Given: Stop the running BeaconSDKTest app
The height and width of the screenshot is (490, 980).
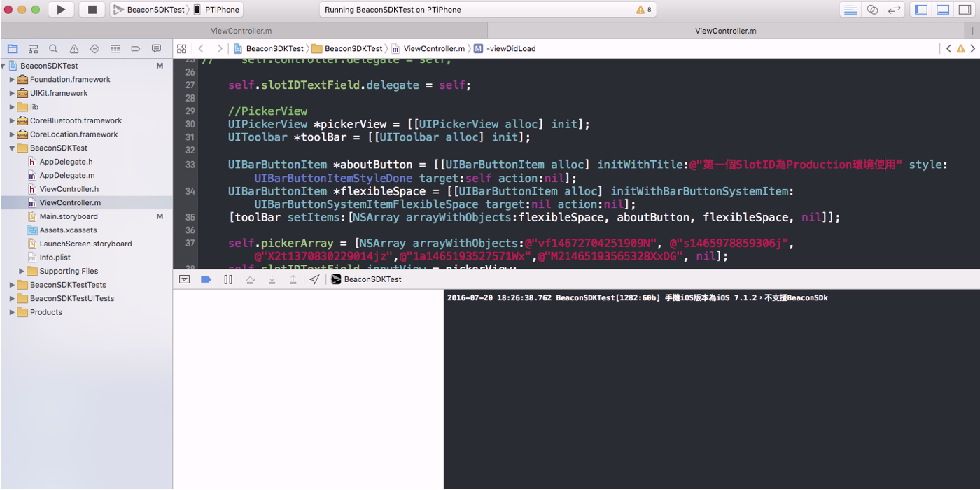Looking at the screenshot, I should click(92, 10).
